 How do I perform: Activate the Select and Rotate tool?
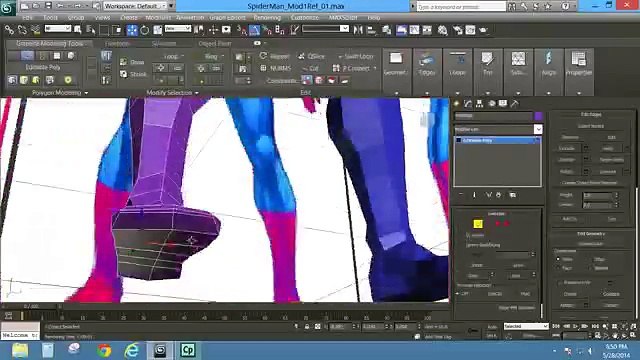(x=144, y=30)
